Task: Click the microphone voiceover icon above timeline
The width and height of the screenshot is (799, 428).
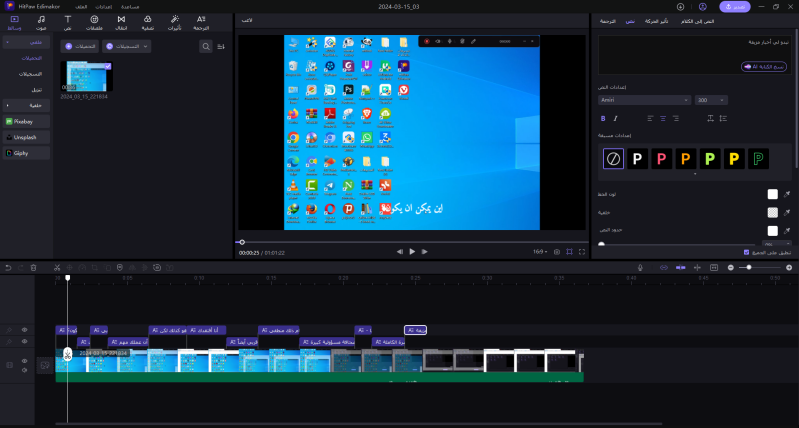Action: point(641,267)
